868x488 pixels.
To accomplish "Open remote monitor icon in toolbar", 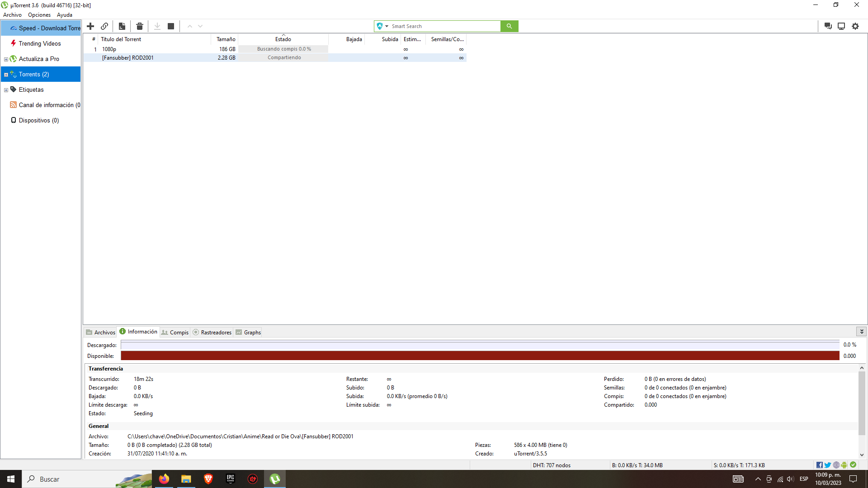I will pos(841,26).
